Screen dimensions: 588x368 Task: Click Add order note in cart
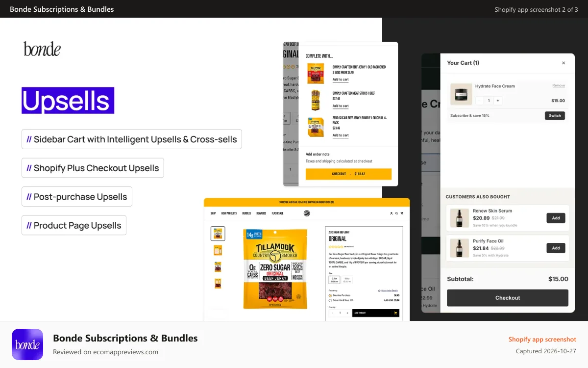[x=318, y=155]
